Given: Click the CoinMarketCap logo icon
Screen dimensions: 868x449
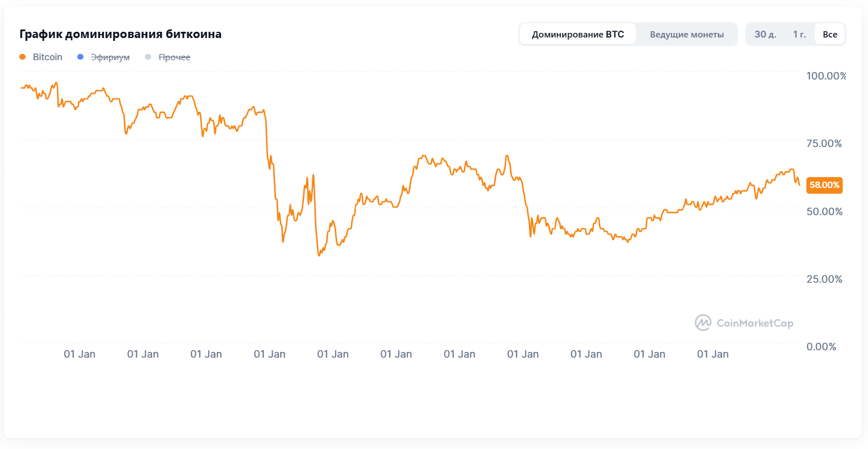Looking at the screenshot, I should (703, 323).
